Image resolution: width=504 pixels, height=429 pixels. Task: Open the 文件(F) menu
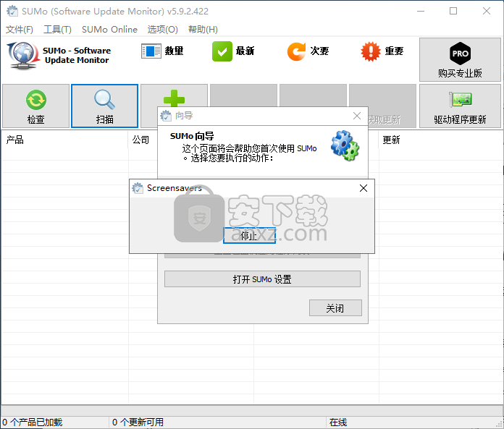point(20,30)
